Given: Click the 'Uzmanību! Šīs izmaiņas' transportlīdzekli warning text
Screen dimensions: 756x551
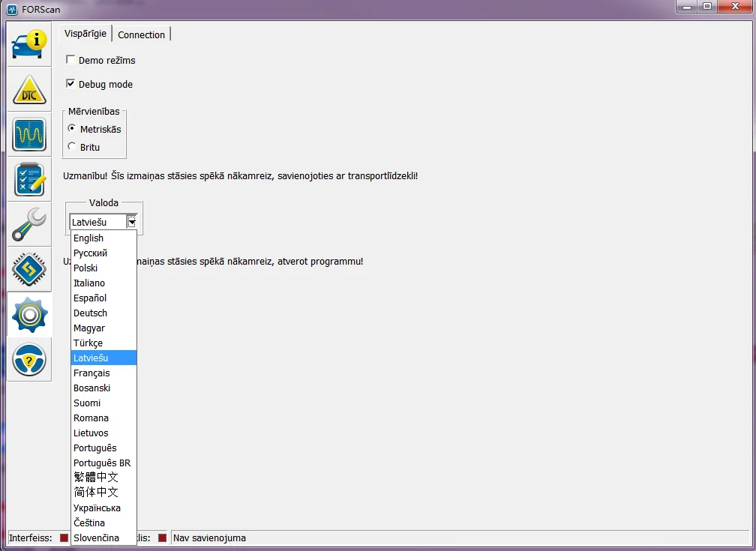Looking at the screenshot, I should pos(240,176).
